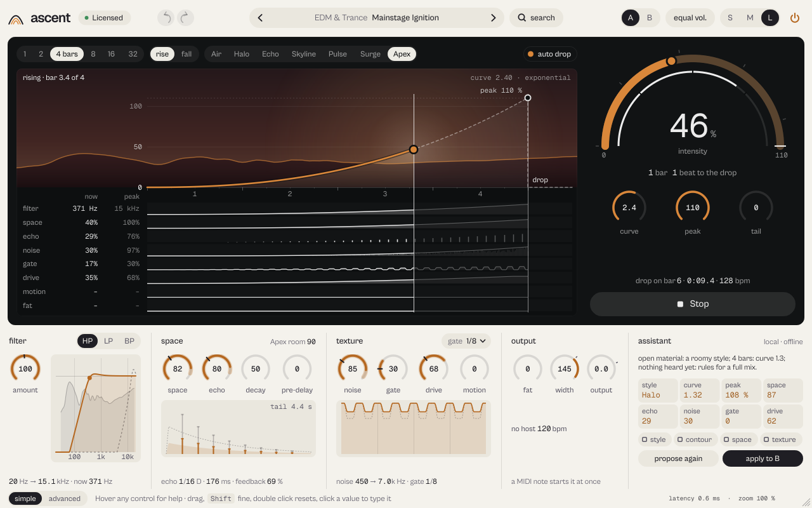812x508 pixels.
Task: Toggle auto drop
Action: pyautogui.click(x=549, y=54)
